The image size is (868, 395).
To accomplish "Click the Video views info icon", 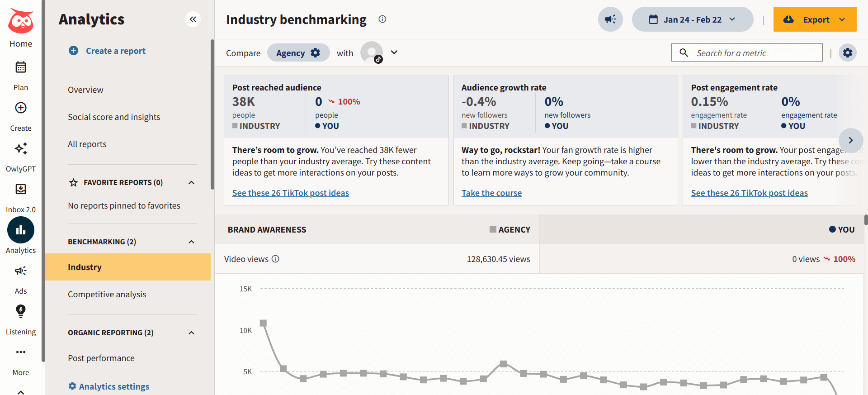I will tap(275, 259).
